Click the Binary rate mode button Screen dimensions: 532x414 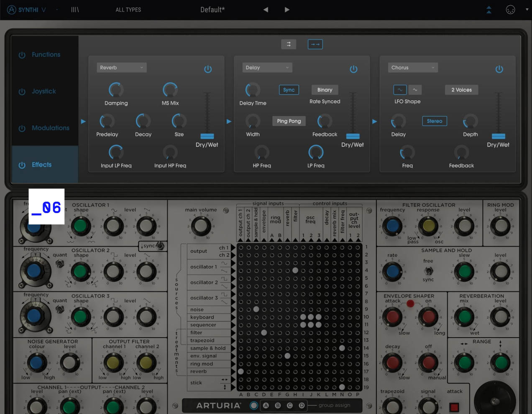[x=325, y=89]
